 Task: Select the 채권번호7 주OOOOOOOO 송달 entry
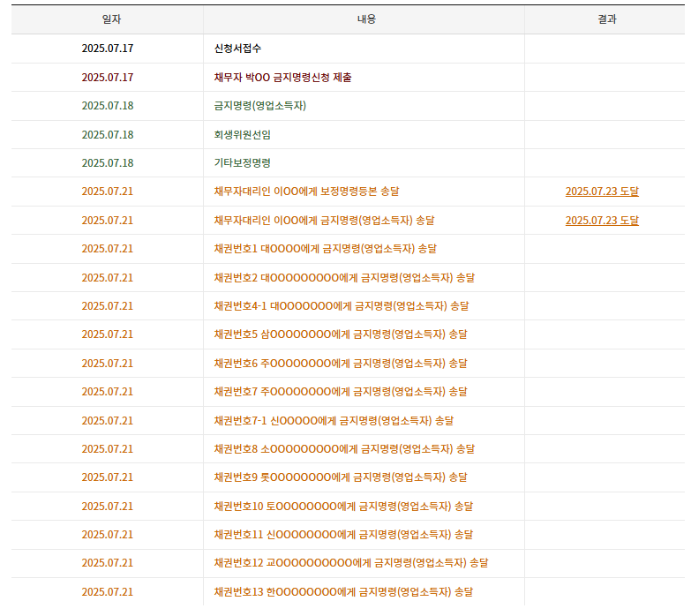(341, 391)
